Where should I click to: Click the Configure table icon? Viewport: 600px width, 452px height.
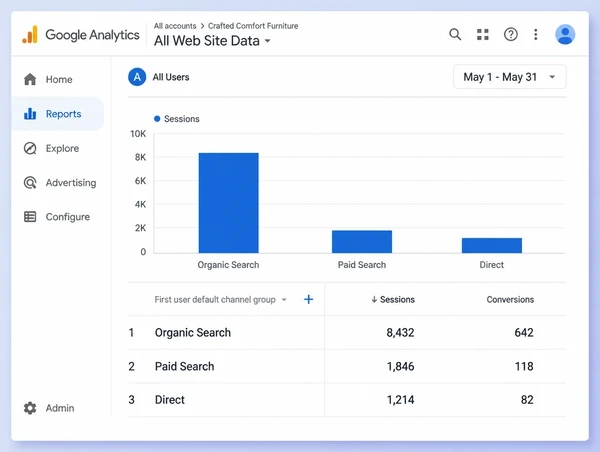point(30,217)
